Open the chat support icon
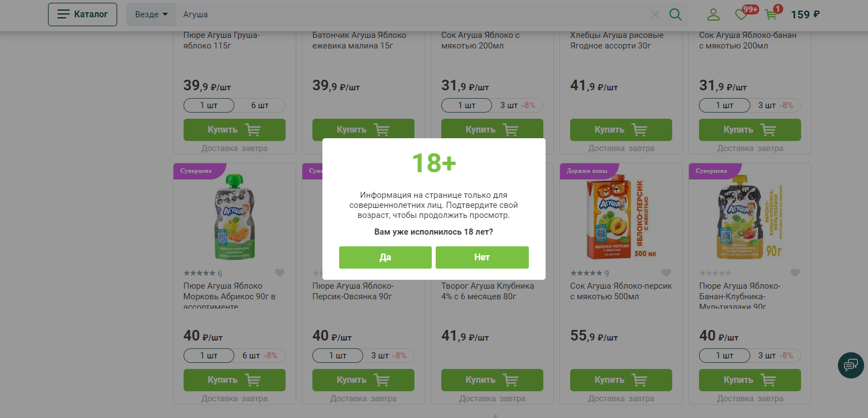Screen dimensions: 868x418 [x=851, y=366]
